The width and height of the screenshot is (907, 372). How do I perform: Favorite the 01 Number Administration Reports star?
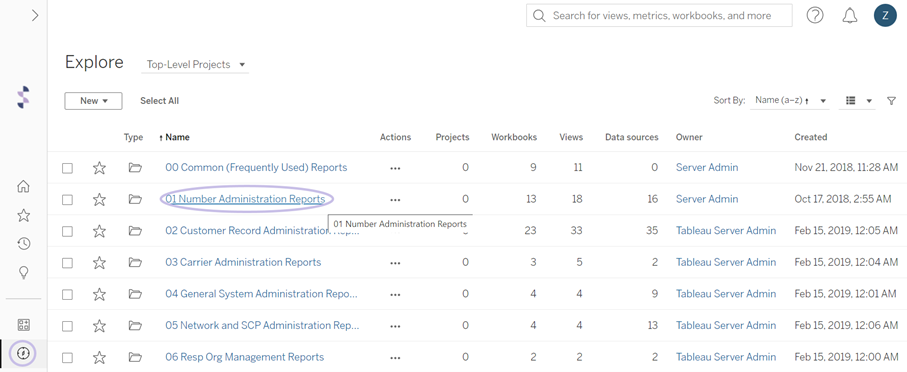(99, 199)
